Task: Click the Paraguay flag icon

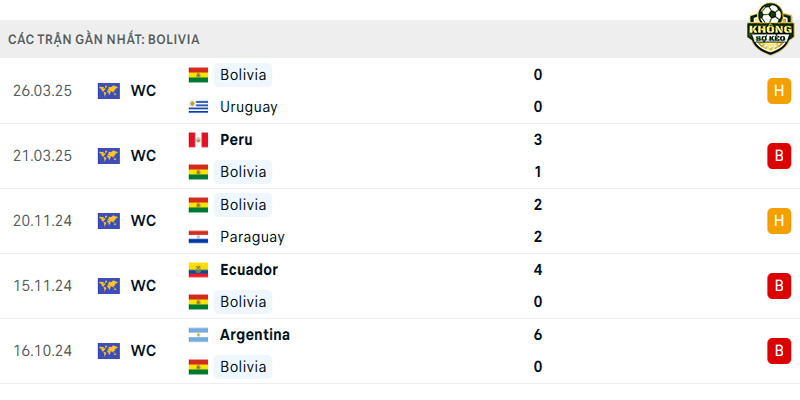Action: click(x=198, y=237)
